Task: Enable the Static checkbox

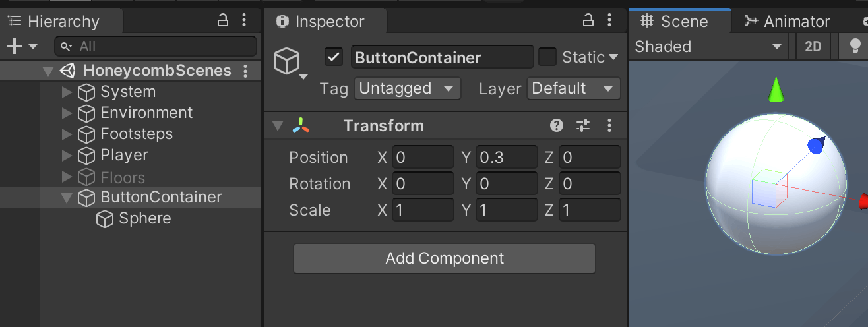Action: pos(547,57)
